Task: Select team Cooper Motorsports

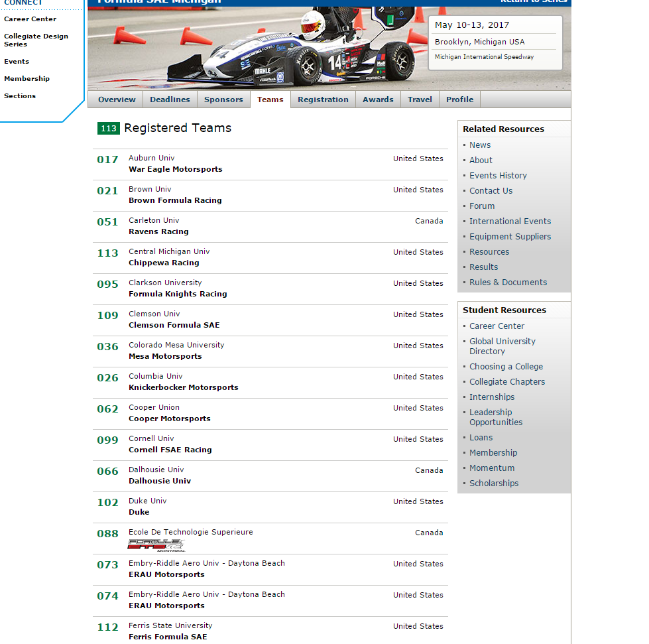Action: [170, 419]
